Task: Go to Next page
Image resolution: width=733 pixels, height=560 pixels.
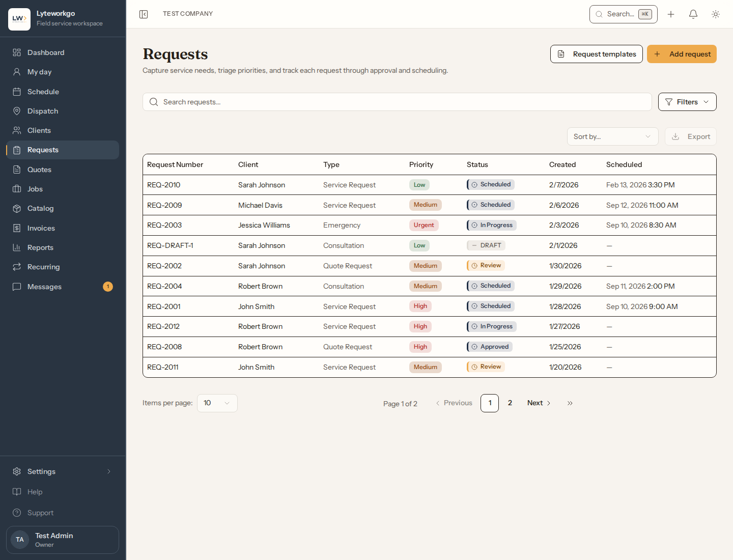Action: pyautogui.click(x=539, y=403)
